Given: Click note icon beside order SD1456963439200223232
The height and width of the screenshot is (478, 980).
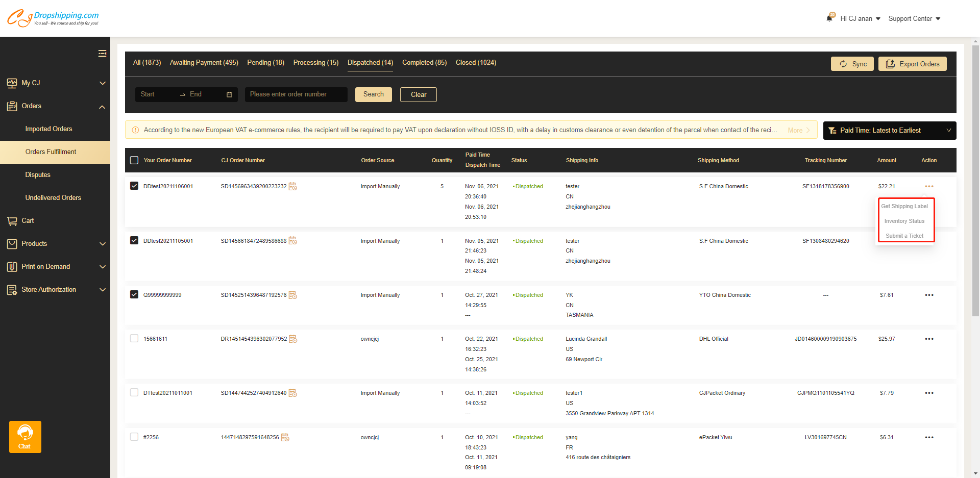Looking at the screenshot, I should pyautogui.click(x=293, y=187).
